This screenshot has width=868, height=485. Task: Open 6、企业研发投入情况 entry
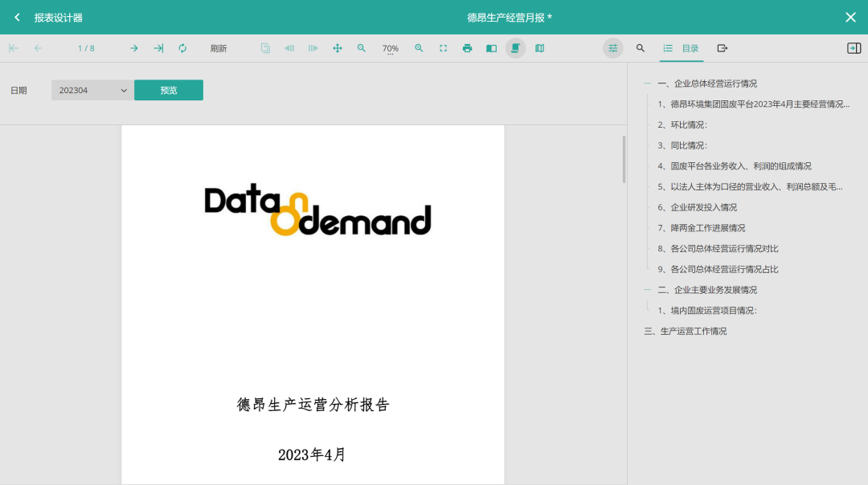(698, 207)
